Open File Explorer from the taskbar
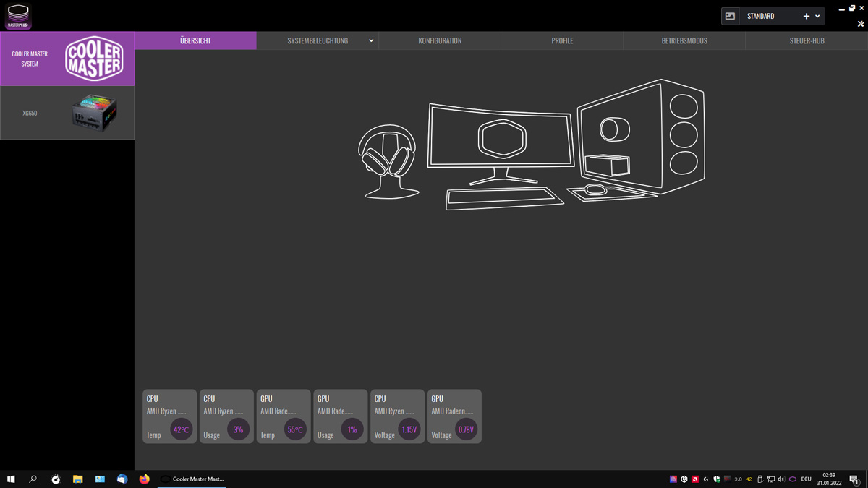Screen dimensions: 868x488 pyautogui.click(x=77, y=479)
